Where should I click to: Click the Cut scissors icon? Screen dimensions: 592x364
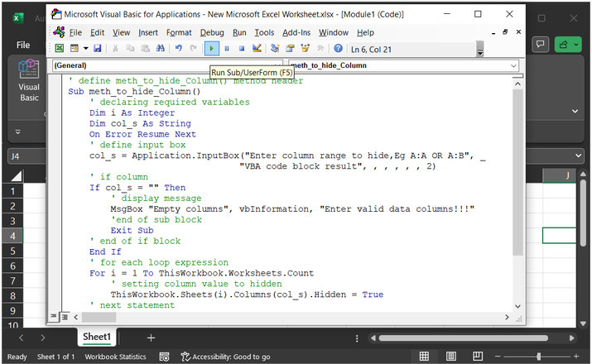(115, 48)
